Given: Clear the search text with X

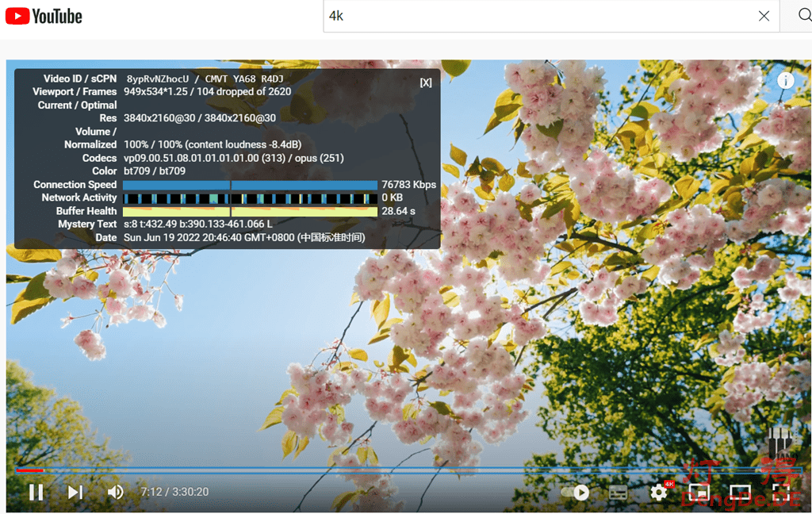Looking at the screenshot, I should click(764, 16).
